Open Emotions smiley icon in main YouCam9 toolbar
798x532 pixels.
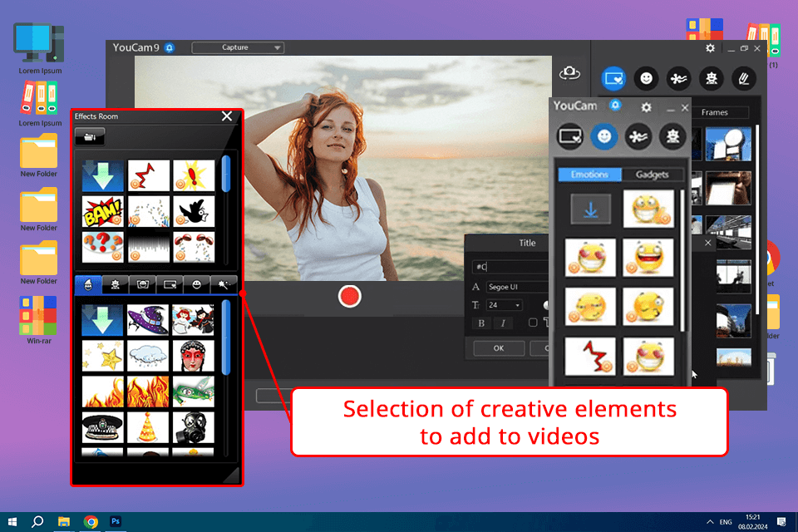[646, 78]
